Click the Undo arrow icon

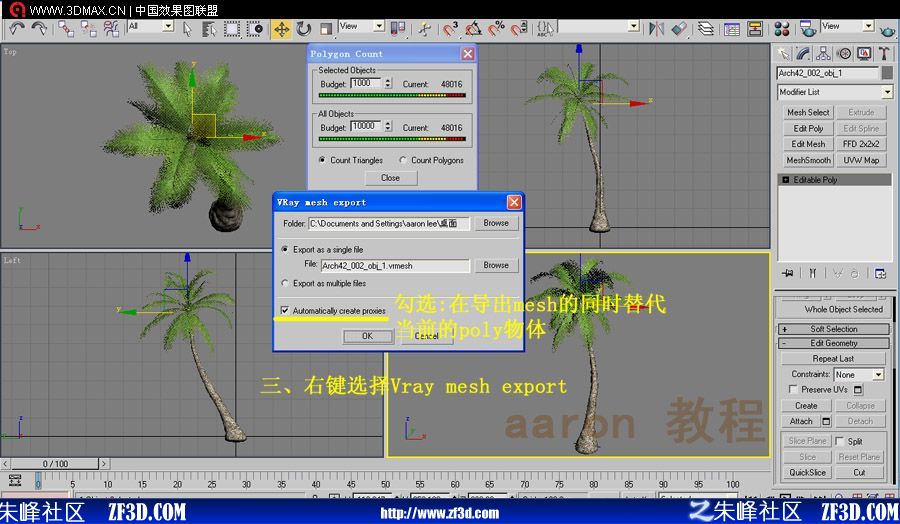[17, 28]
